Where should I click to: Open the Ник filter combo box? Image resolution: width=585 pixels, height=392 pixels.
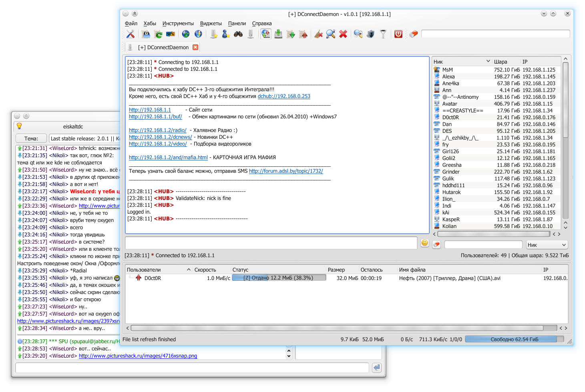pos(547,245)
